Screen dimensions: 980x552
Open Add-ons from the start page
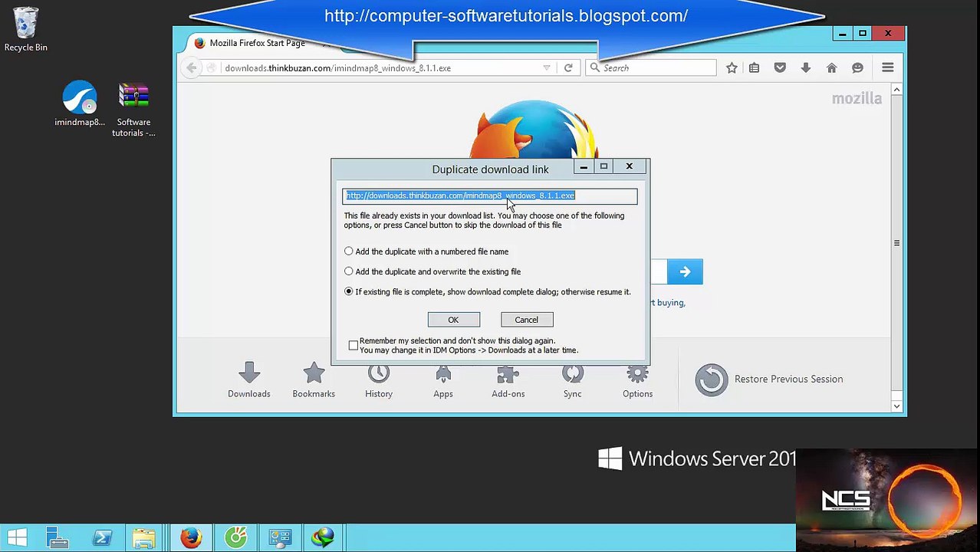[508, 380]
